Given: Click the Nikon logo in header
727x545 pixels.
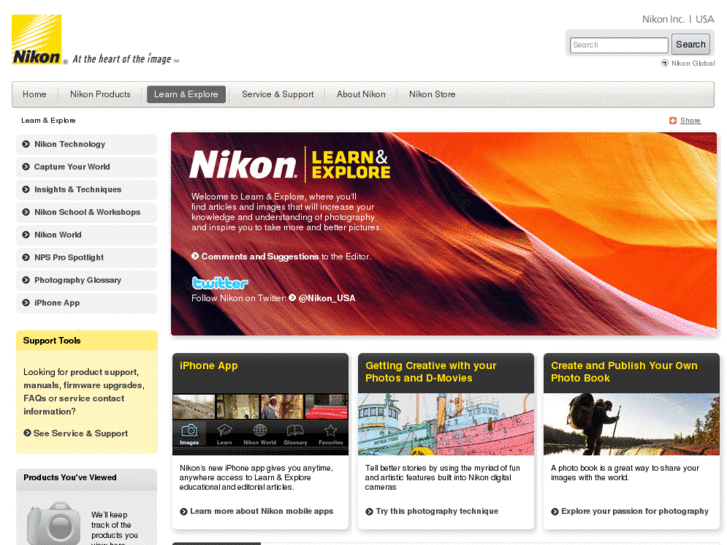Looking at the screenshot, I should pyautogui.click(x=37, y=39).
